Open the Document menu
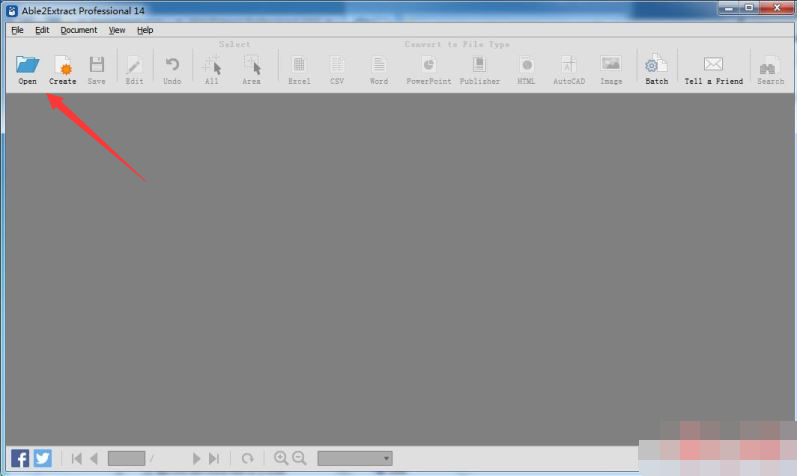The image size is (797, 476). (79, 30)
